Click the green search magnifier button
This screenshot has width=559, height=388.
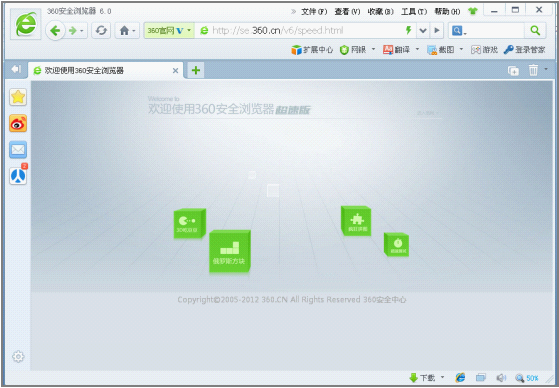[x=535, y=31]
